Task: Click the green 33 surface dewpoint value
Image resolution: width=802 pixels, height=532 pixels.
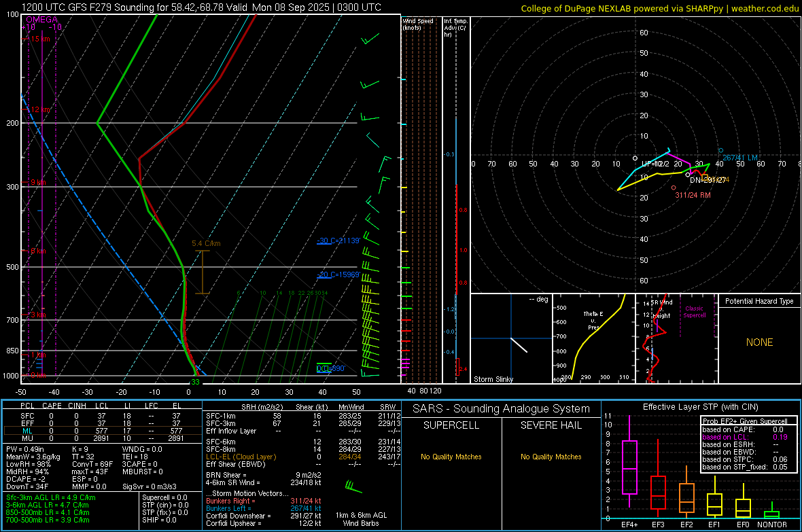Action: pyautogui.click(x=195, y=382)
